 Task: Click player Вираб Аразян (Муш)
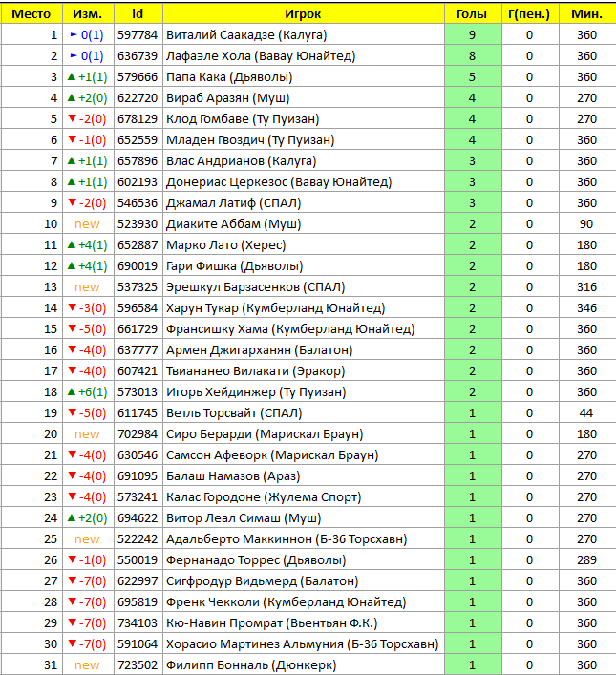(x=227, y=98)
